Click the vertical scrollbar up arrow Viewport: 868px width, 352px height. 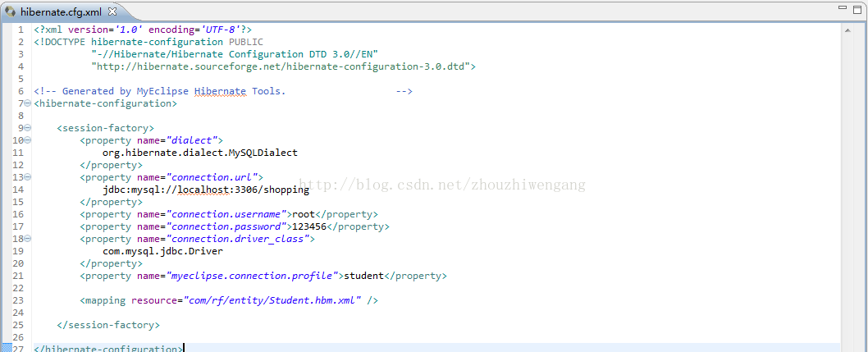[x=847, y=31]
